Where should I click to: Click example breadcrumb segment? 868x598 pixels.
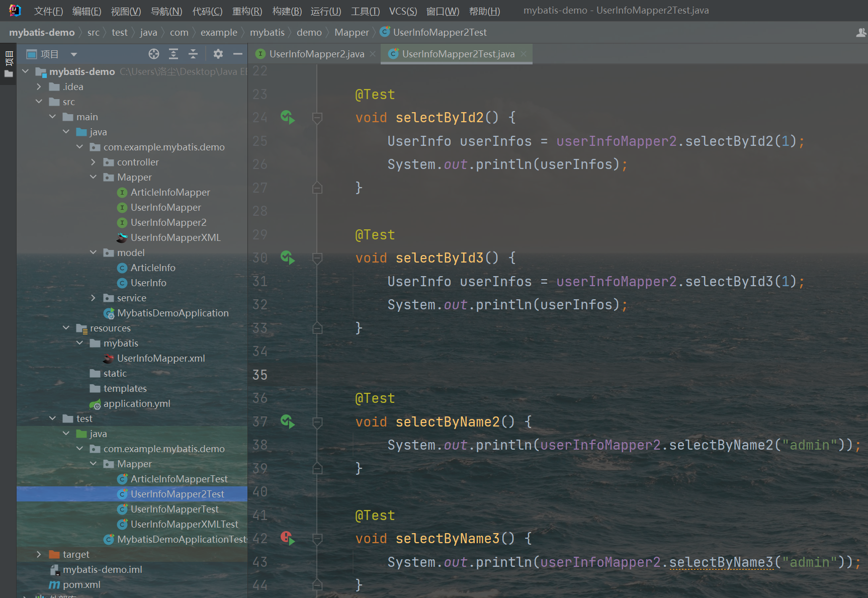(219, 33)
